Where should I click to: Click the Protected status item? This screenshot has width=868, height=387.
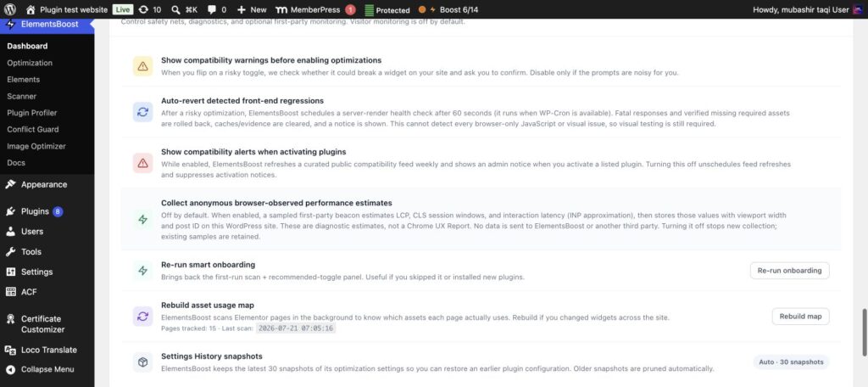click(x=387, y=10)
